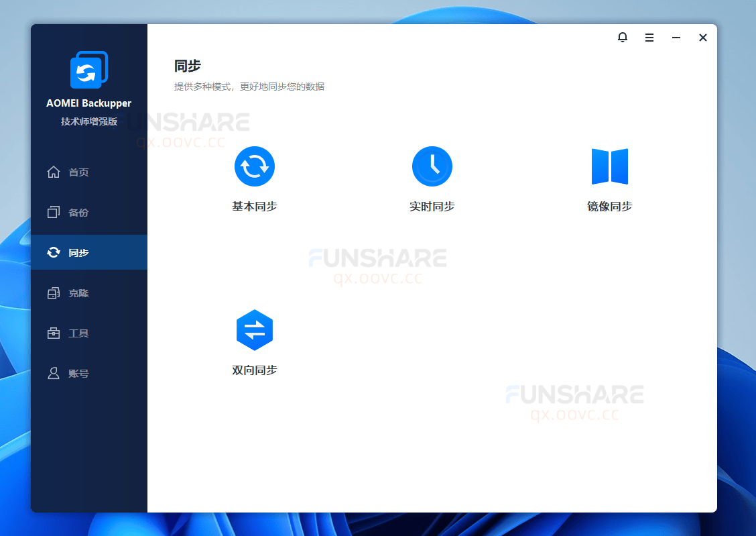
Task: Click the Real-Time Sync (实时同步) clock icon
Action: [432, 166]
